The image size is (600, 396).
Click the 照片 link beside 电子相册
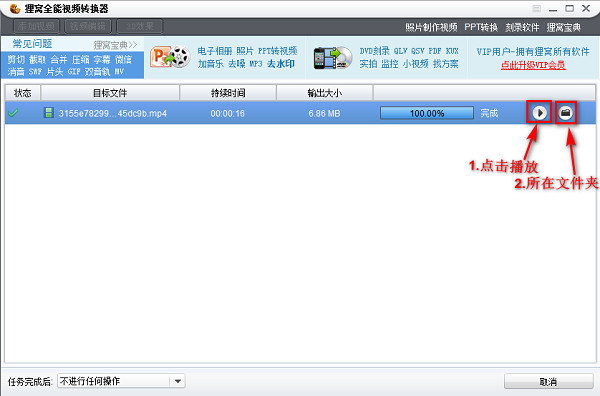pos(245,51)
